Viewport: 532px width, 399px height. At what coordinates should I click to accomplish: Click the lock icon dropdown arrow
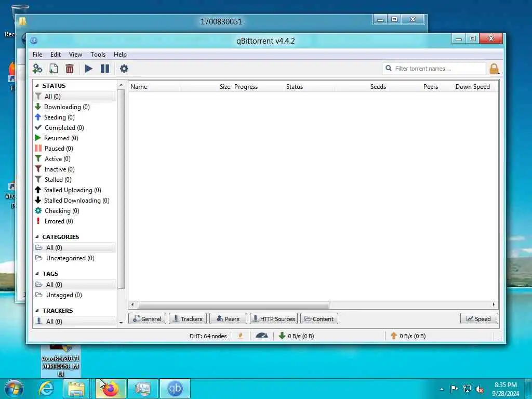(499, 73)
